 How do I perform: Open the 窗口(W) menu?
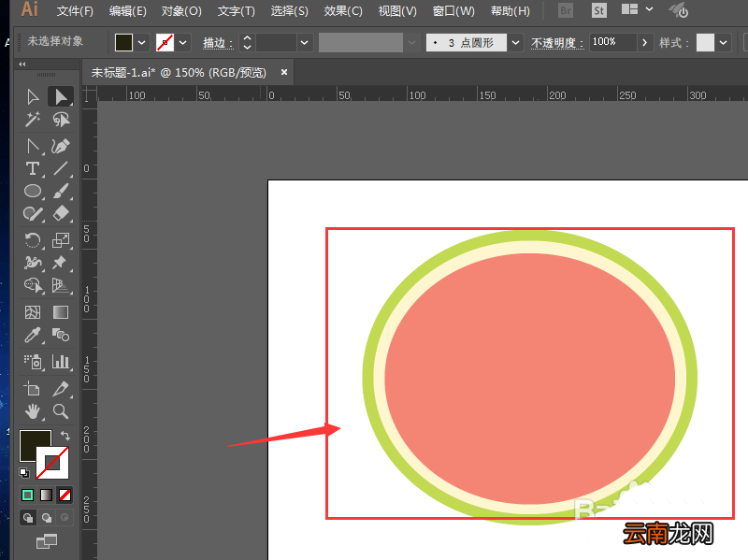tap(453, 11)
